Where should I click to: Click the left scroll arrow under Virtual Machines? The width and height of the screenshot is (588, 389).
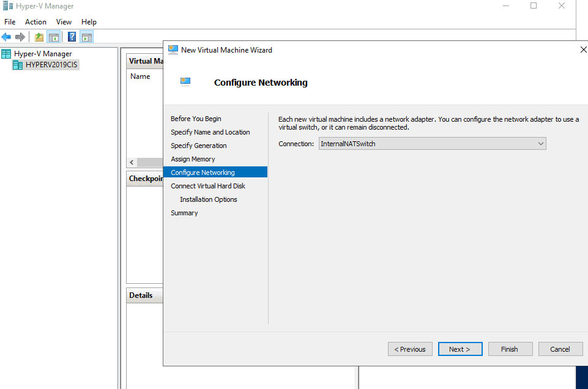pyautogui.click(x=131, y=162)
